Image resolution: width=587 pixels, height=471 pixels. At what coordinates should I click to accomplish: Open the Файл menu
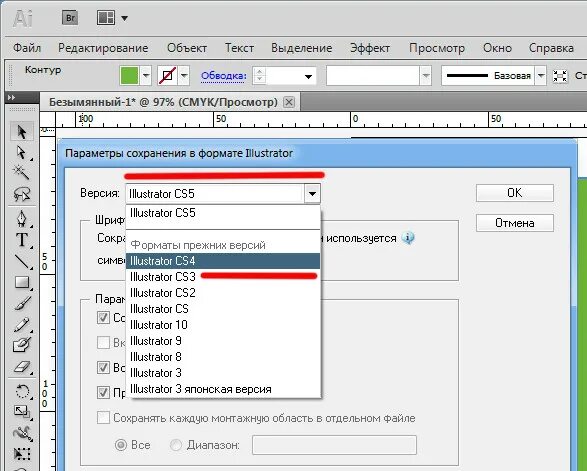pos(27,48)
